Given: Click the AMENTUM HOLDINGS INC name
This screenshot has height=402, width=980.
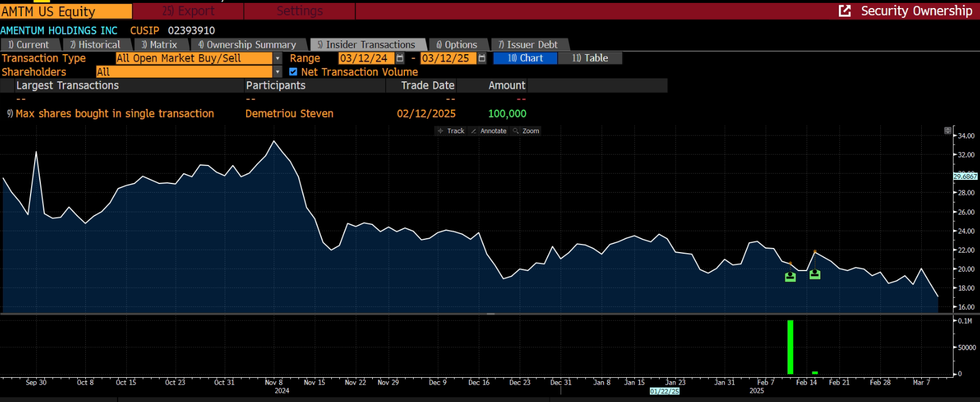Looking at the screenshot, I should pyautogui.click(x=59, y=31).
